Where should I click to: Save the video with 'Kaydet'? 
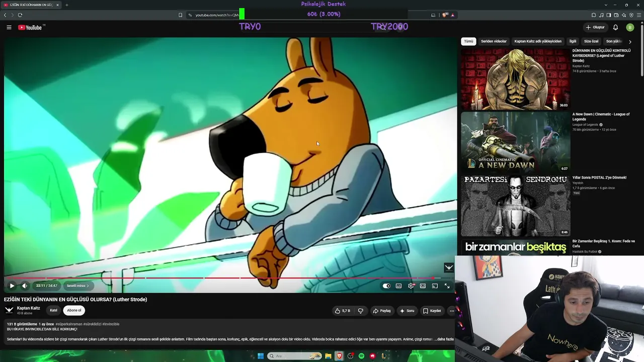(x=432, y=311)
